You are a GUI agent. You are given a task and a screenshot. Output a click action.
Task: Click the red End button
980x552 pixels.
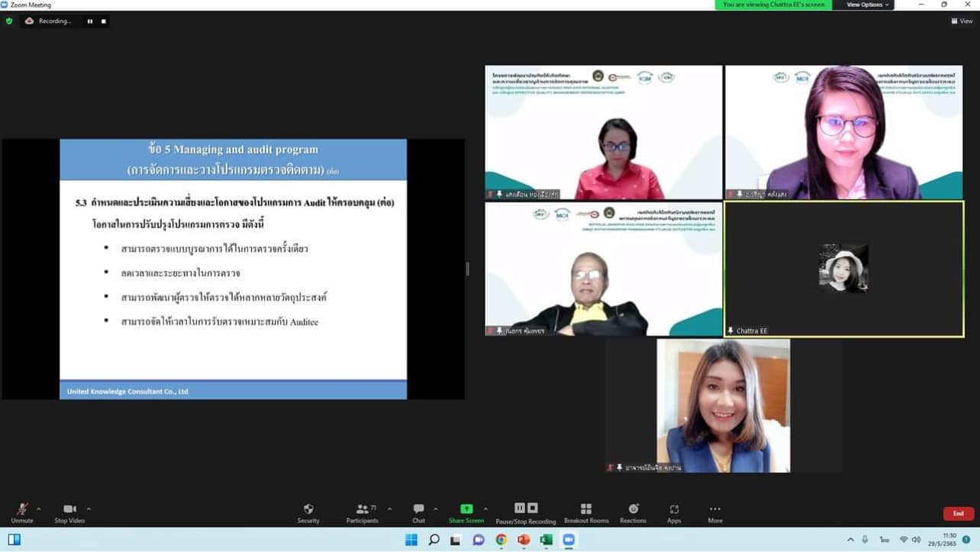tap(958, 513)
